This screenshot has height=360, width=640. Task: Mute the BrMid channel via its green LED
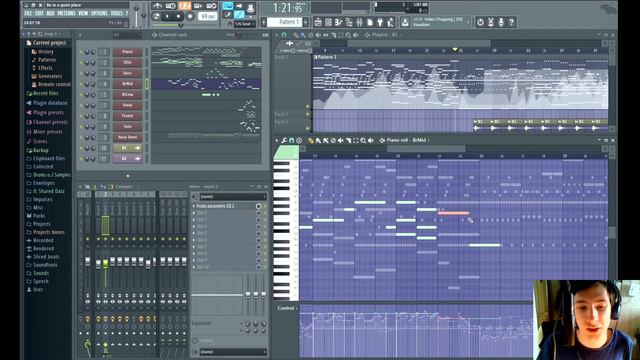pos(81,84)
